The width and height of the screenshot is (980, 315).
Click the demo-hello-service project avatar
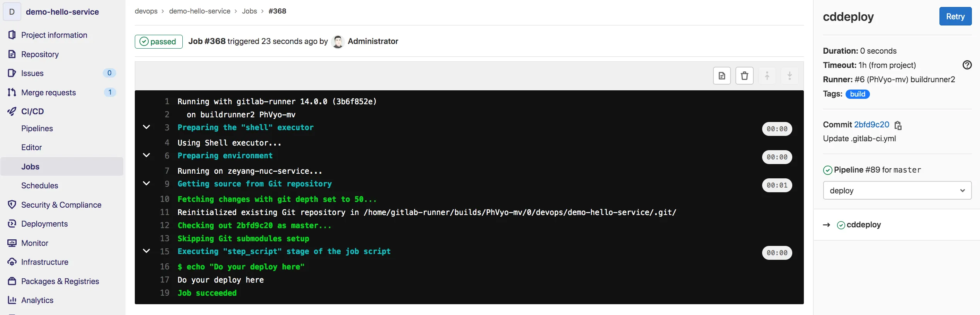coord(12,12)
